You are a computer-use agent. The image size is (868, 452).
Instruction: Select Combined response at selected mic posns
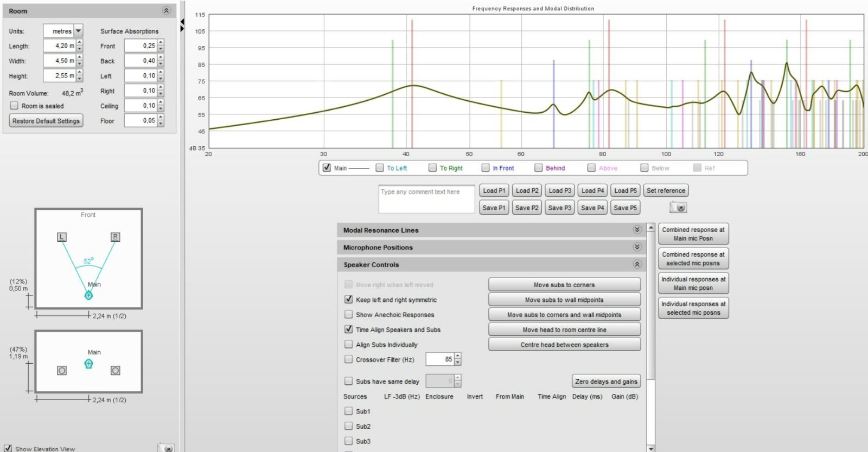693,259
